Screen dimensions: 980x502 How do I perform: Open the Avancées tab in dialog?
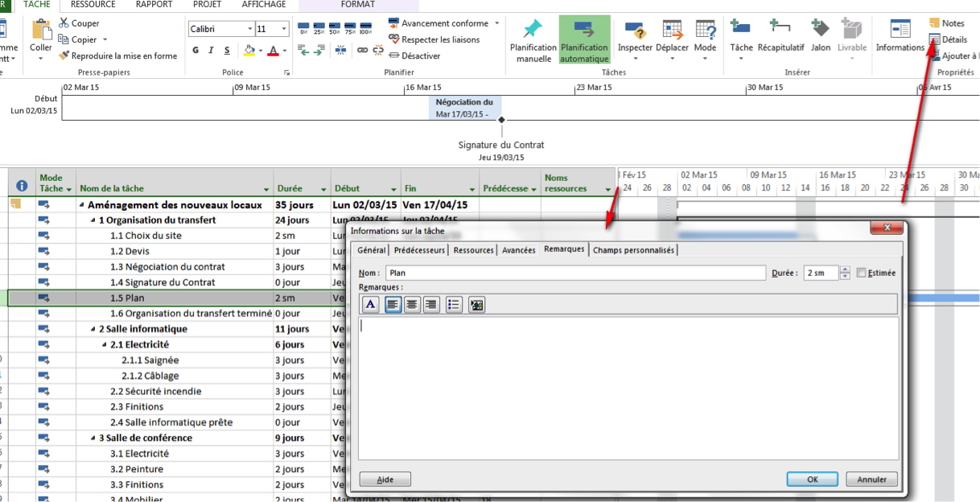[x=519, y=250]
